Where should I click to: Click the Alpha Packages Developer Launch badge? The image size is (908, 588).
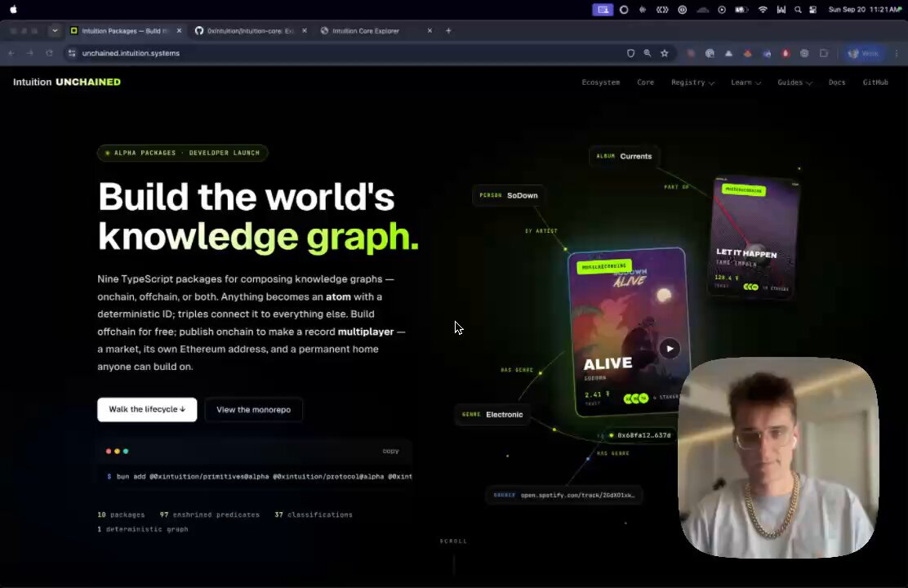pyautogui.click(x=182, y=153)
